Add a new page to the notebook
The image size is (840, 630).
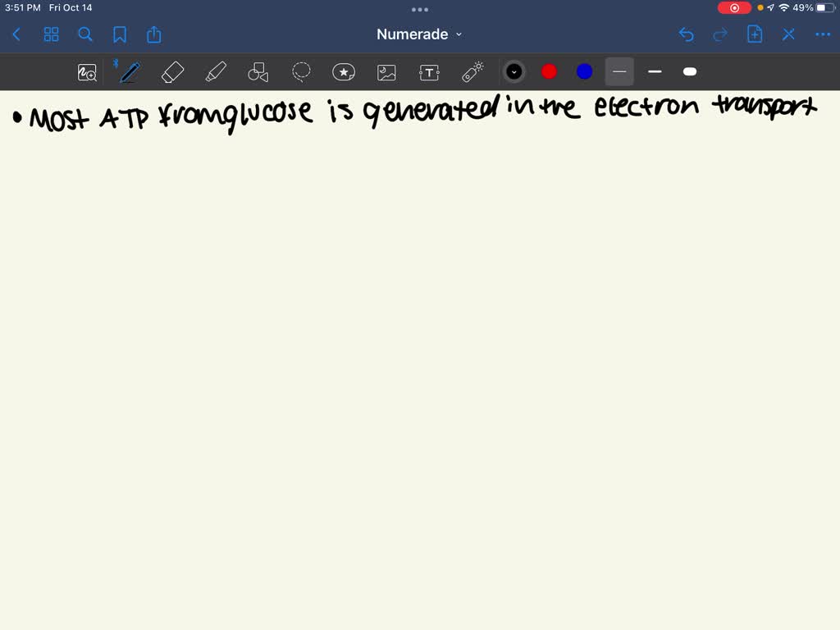pos(754,34)
